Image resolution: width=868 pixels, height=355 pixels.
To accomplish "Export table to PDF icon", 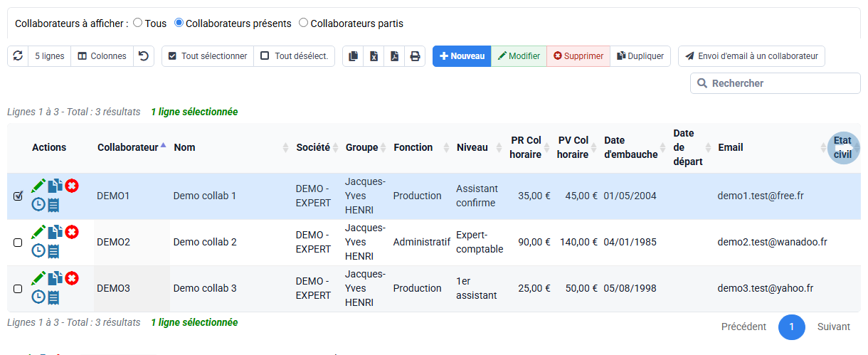I will [395, 56].
